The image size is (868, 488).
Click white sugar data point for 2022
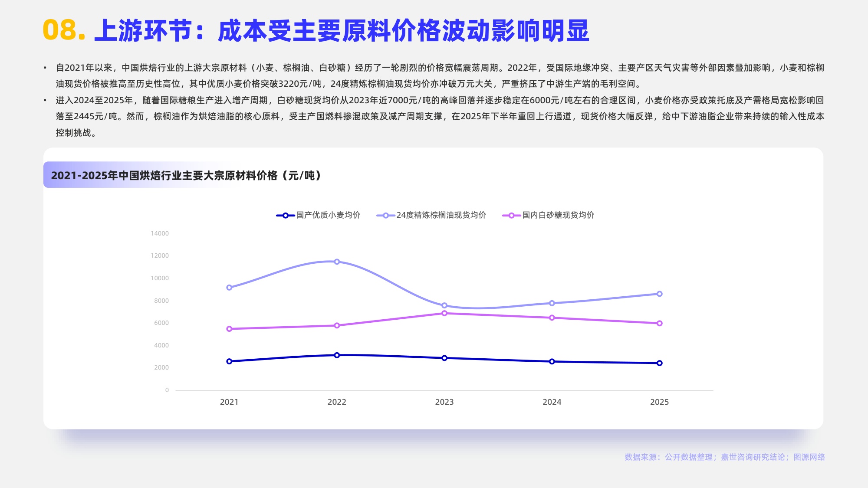337,325
